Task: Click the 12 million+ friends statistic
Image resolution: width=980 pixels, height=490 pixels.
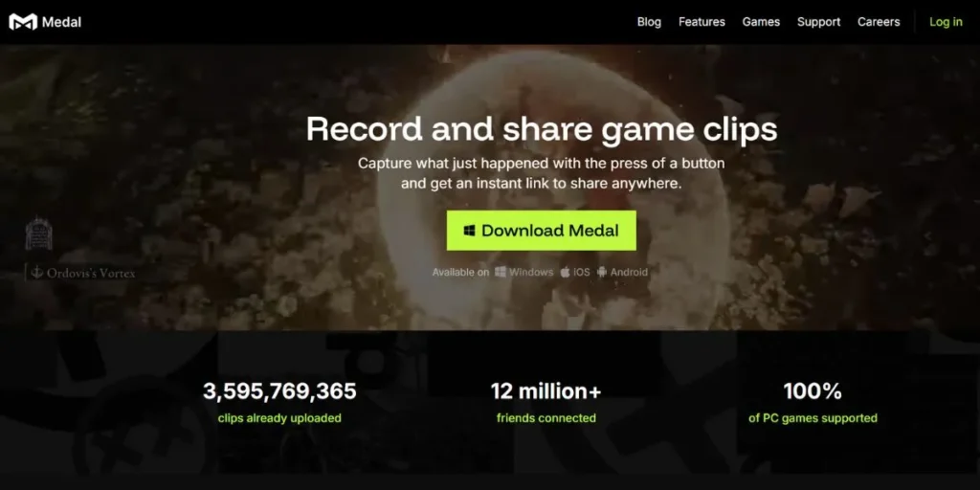Action: (x=546, y=391)
